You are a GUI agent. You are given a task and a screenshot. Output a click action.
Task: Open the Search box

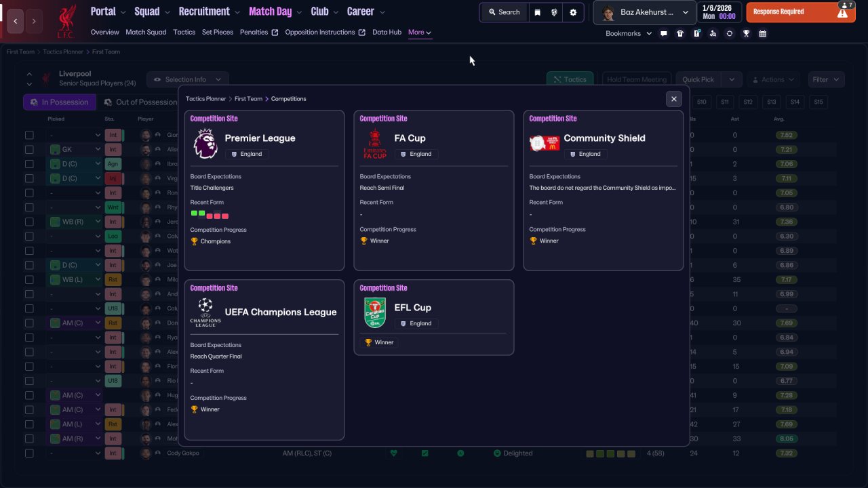(504, 12)
